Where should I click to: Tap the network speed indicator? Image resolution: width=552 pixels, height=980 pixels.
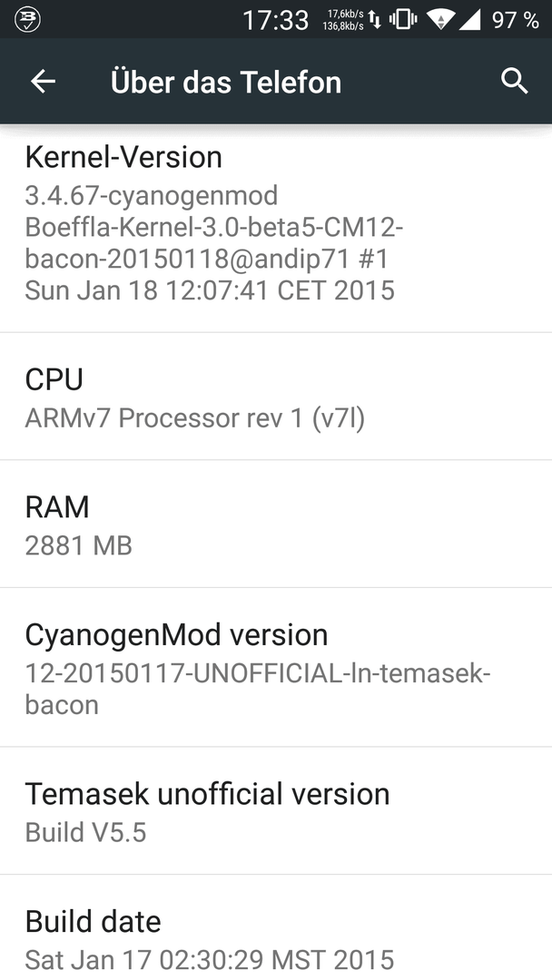[343, 20]
